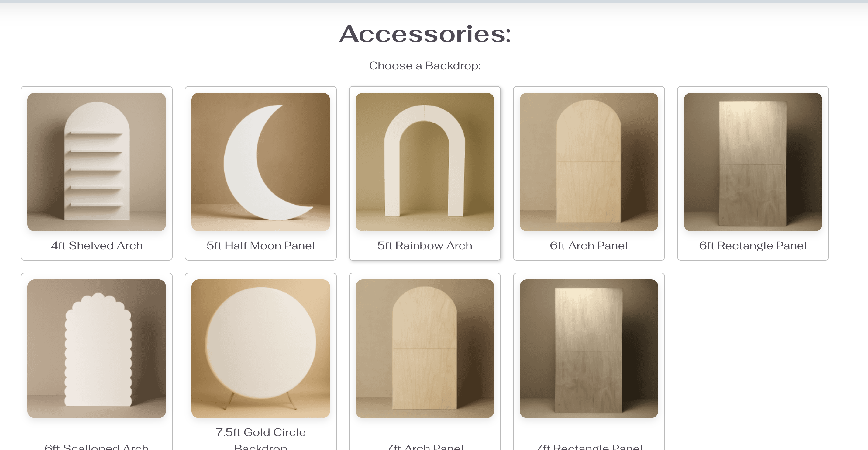The height and width of the screenshot is (450, 868).
Task: Select the scalloped-edge arch image
Action: coord(96,348)
